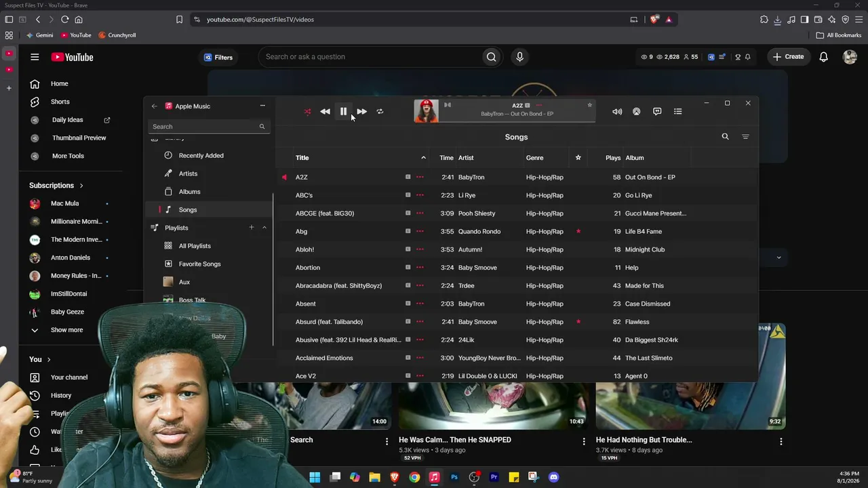Expand the Subscriptions section
This screenshot has width=868, height=488.
[56, 186]
